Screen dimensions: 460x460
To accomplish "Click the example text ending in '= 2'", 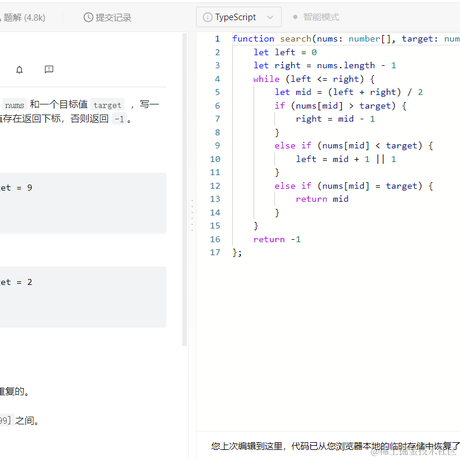I will coord(16,282).
